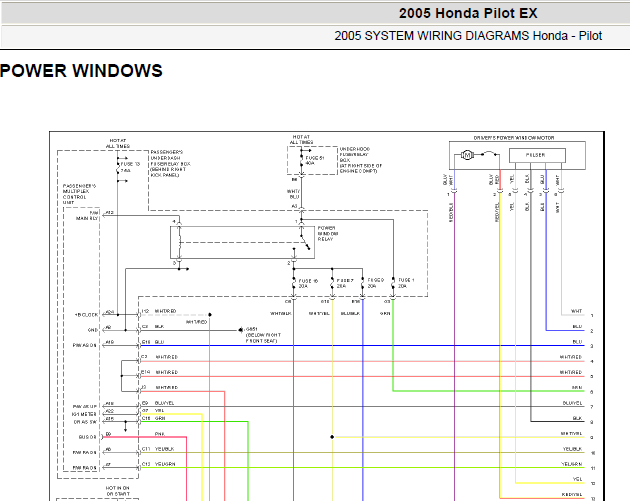This screenshot has height=501, width=630.
Task: Click the 'BLU/YEL' label at output line 7
Action: pos(573,403)
